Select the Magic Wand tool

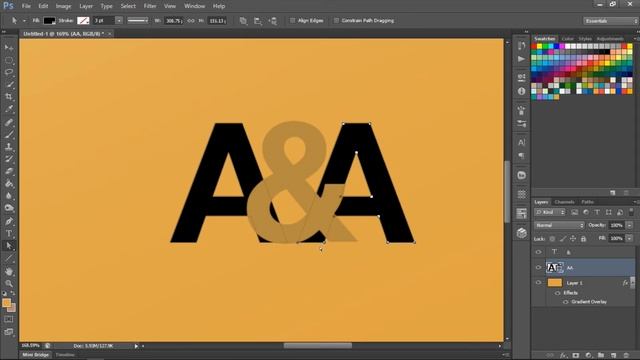9,85
